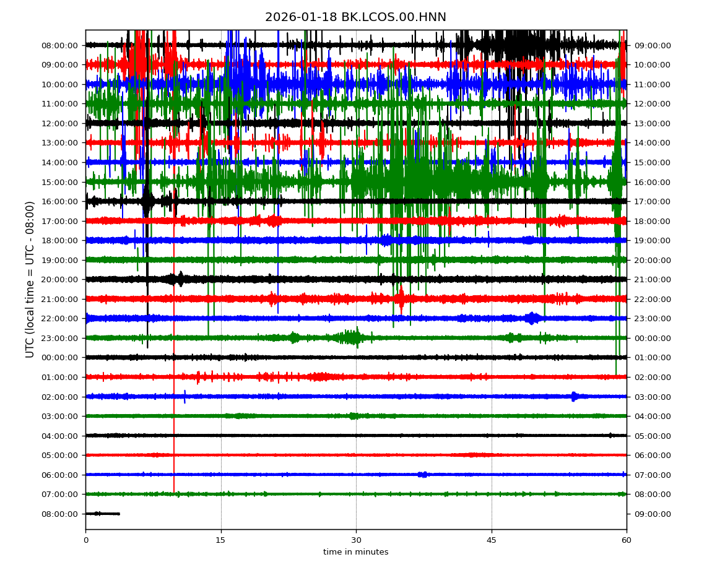Select the left-axis 19:00:00 UTC label
This screenshot has height=588, width=712.
tap(61, 260)
